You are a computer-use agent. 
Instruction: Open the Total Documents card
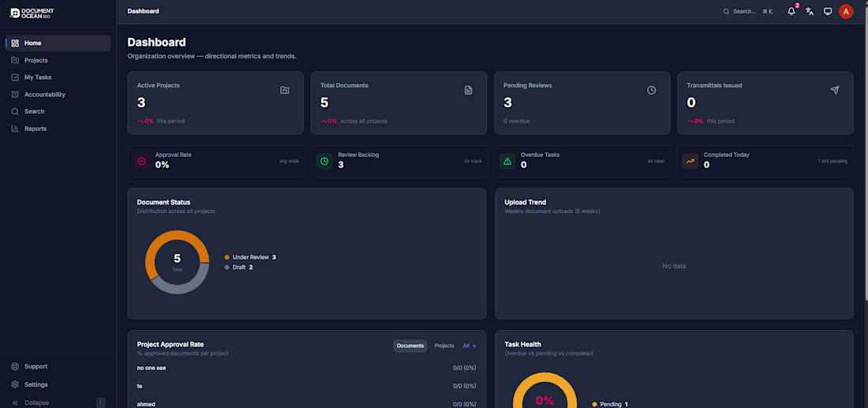coord(398,103)
